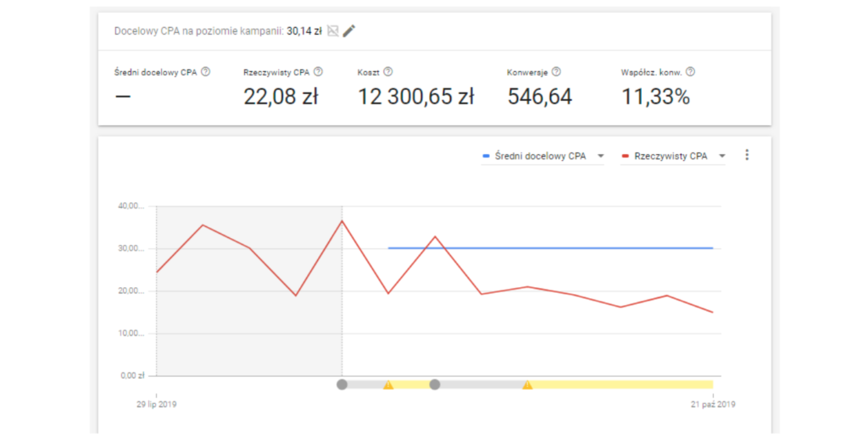The image size is (868, 437).
Task: Click the question mark icon beside Koszt
Action: (x=388, y=73)
